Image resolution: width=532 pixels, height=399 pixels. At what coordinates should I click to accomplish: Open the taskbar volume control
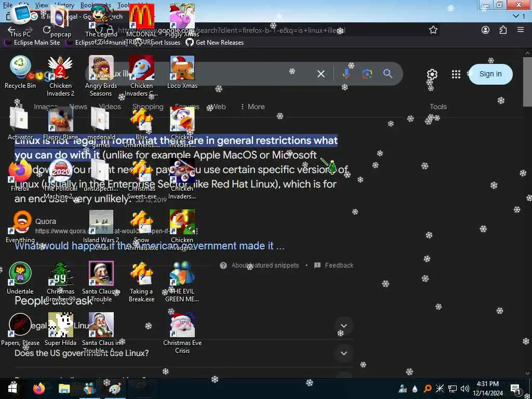(x=465, y=389)
